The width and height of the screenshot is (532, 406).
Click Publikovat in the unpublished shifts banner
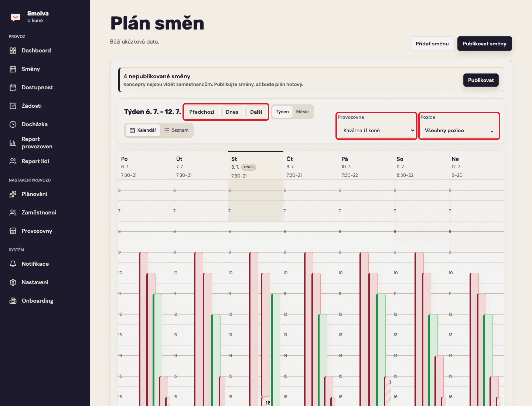[x=481, y=80]
